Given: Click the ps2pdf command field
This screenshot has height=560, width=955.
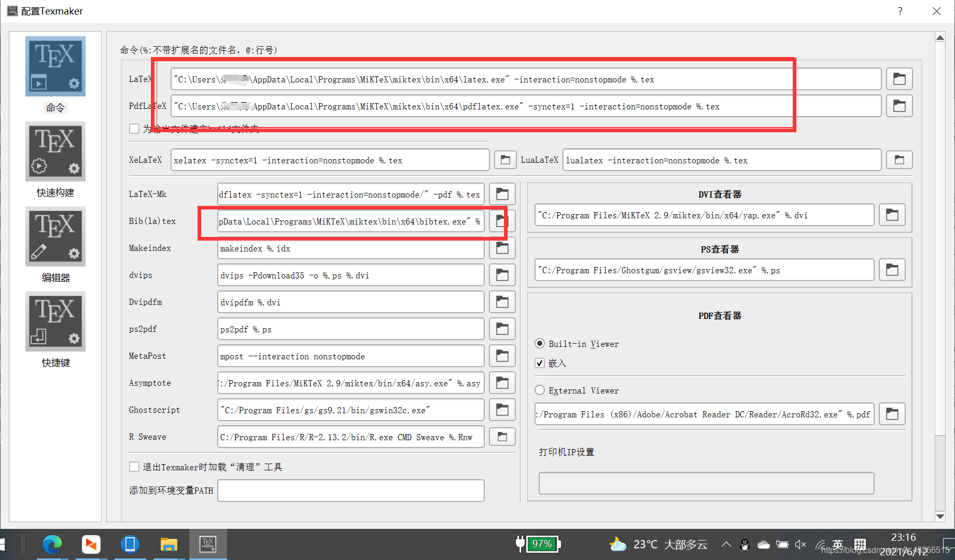Looking at the screenshot, I should pos(350,329).
